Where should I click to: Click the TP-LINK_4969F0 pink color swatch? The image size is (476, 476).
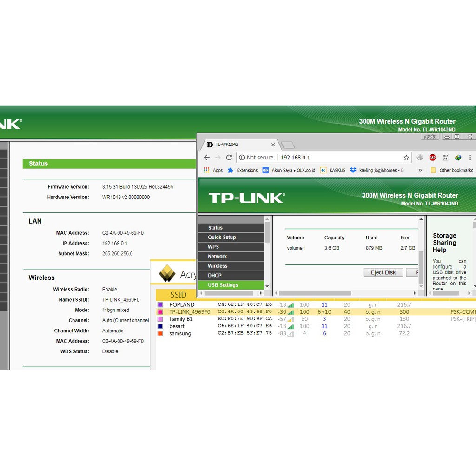click(x=160, y=312)
